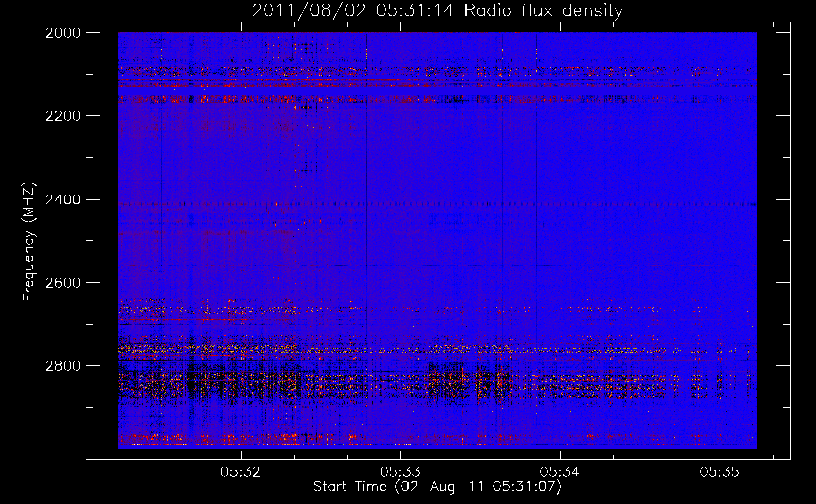Click the 'Frequency (MHZ)' y-axis title
The width and height of the screenshot is (816, 504).
tap(29, 242)
